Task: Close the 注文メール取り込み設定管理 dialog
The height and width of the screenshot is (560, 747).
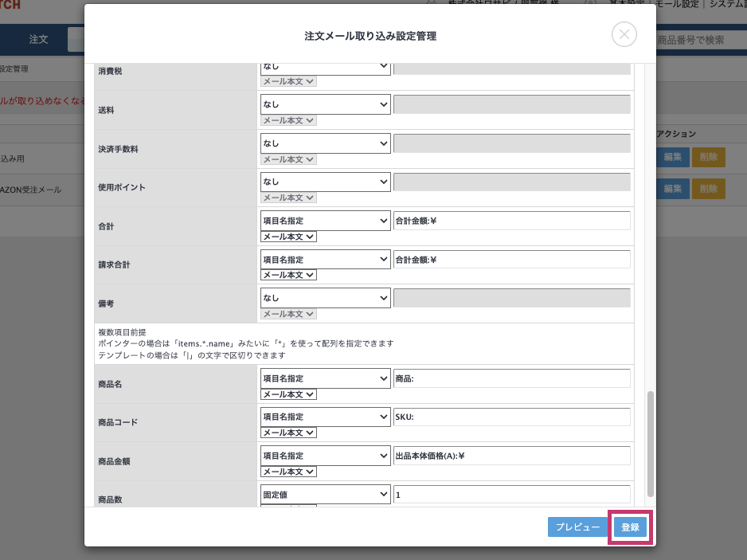Action: 624,34
